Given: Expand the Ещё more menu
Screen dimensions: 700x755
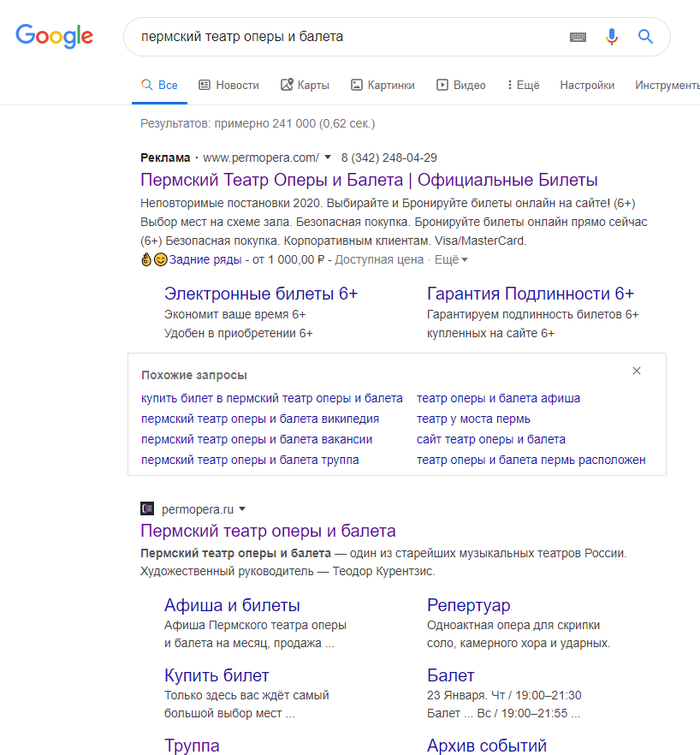Looking at the screenshot, I should (x=524, y=86).
